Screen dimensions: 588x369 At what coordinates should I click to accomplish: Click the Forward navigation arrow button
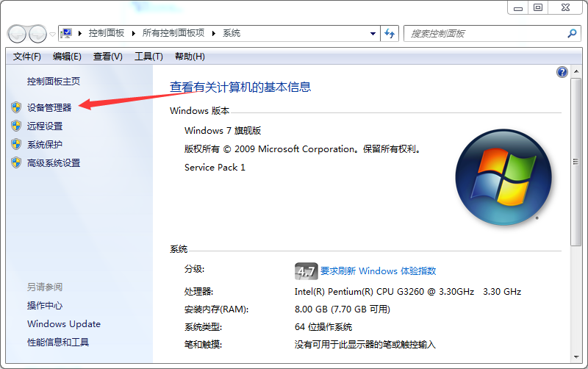(x=37, y=34)
